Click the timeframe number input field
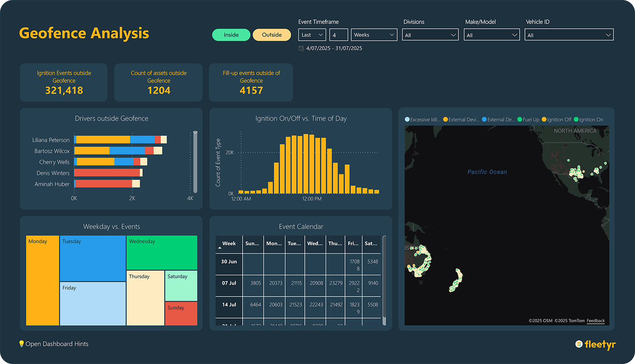This screenshot has width=635, height=364. (x=339, y=35)
